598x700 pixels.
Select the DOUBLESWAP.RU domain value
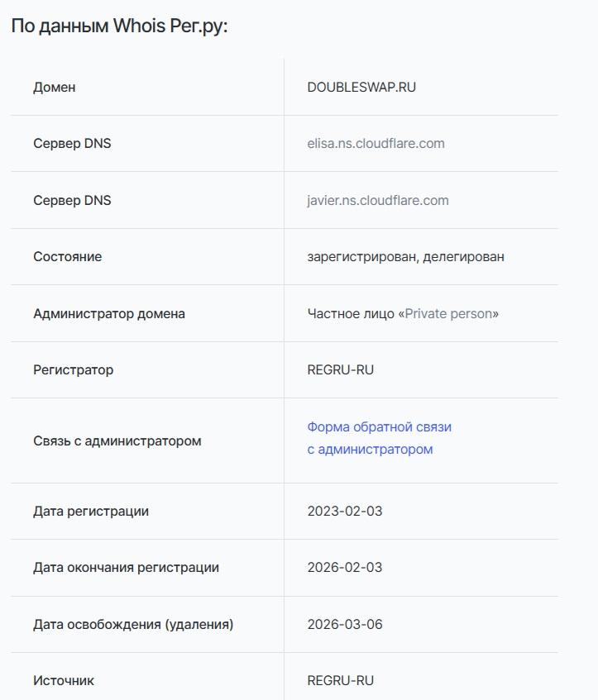pos(361,88)
